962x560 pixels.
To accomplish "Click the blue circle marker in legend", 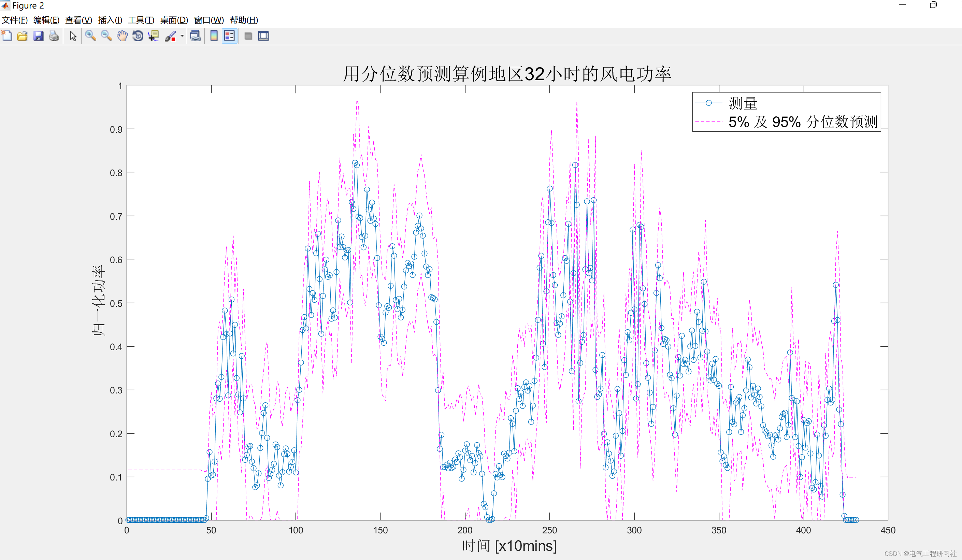I will coord(708,103).
